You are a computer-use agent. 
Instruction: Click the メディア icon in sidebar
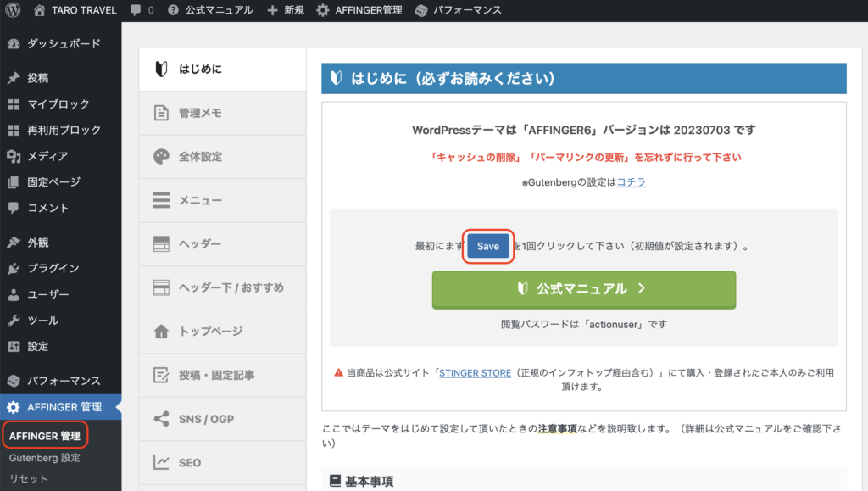14,156
